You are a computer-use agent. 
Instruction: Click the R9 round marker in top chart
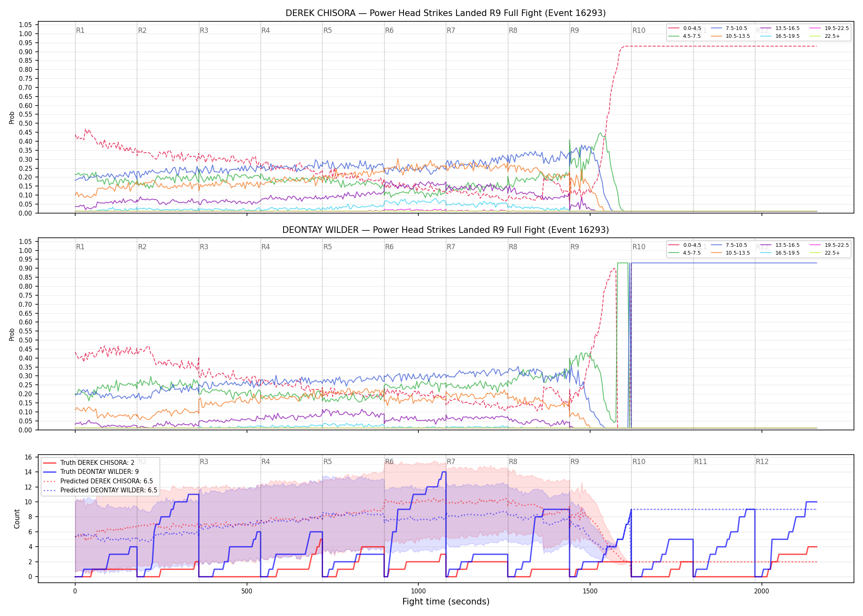575,30
